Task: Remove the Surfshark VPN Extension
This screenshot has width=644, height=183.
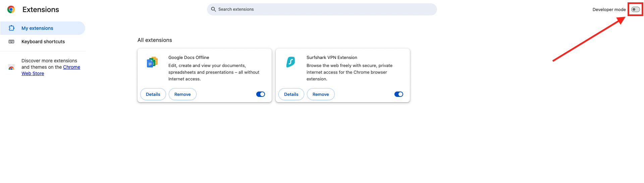Action: tap(321, 94)
